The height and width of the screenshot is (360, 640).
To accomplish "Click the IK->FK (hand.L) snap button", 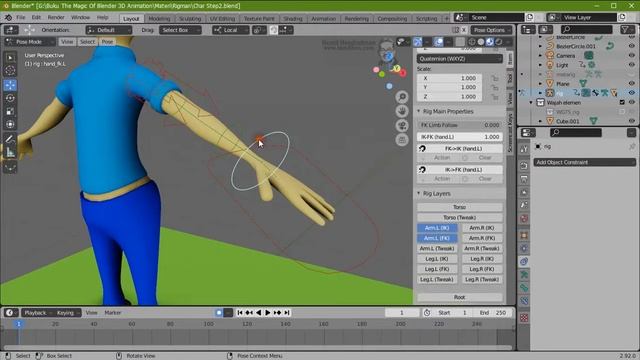I will coord(460,169).
